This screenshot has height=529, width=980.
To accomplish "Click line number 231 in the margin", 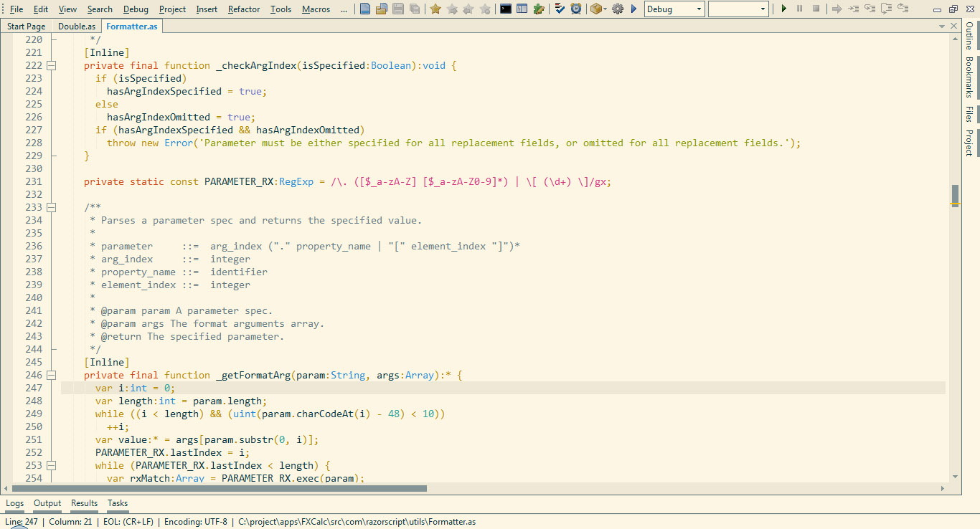I will 34,181.
